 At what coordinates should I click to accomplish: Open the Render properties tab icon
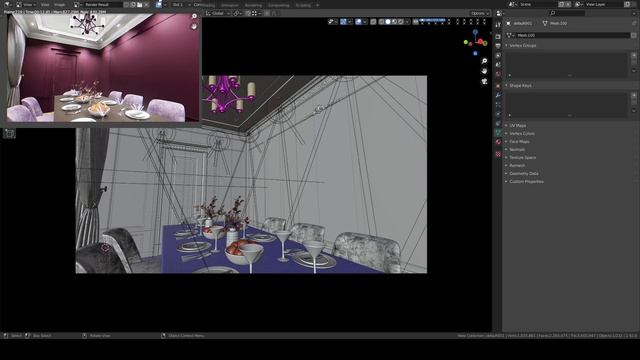coord(498,37)
